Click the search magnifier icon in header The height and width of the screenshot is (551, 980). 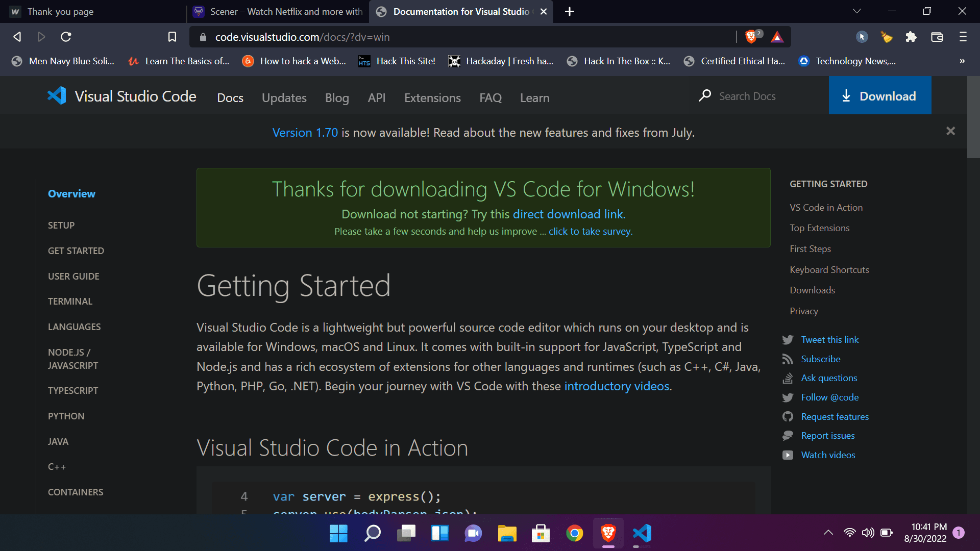tap(705, 96)
